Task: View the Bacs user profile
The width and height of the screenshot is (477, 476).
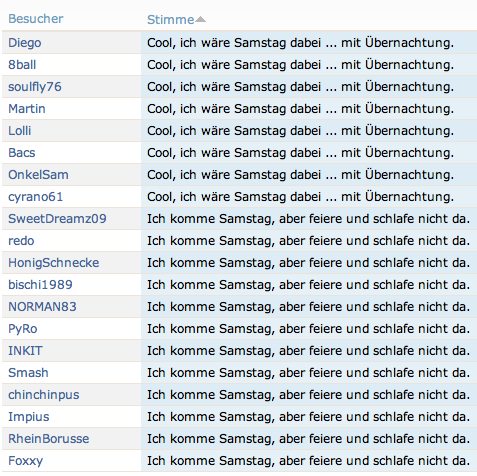Action: pyautogui.click(x=22, y=153)
